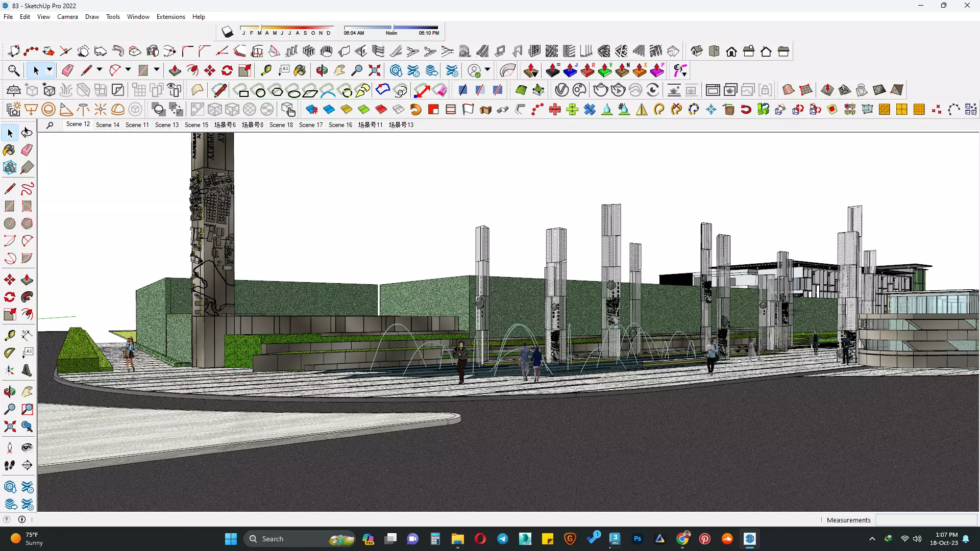The image size is (980, 551).
Task: Select the Walk footprints tool
Action: (9, 465)
